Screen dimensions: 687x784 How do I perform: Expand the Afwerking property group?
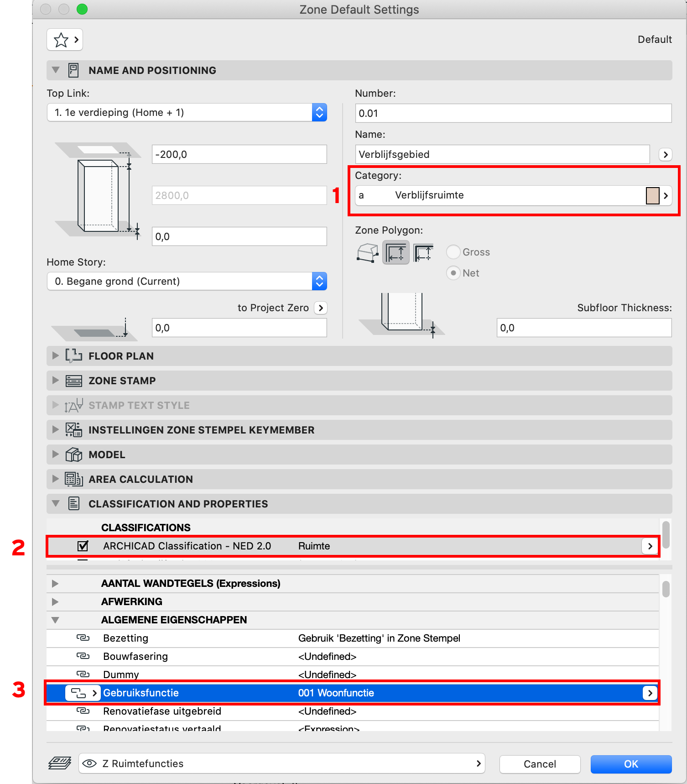click(x=55, y=602)
